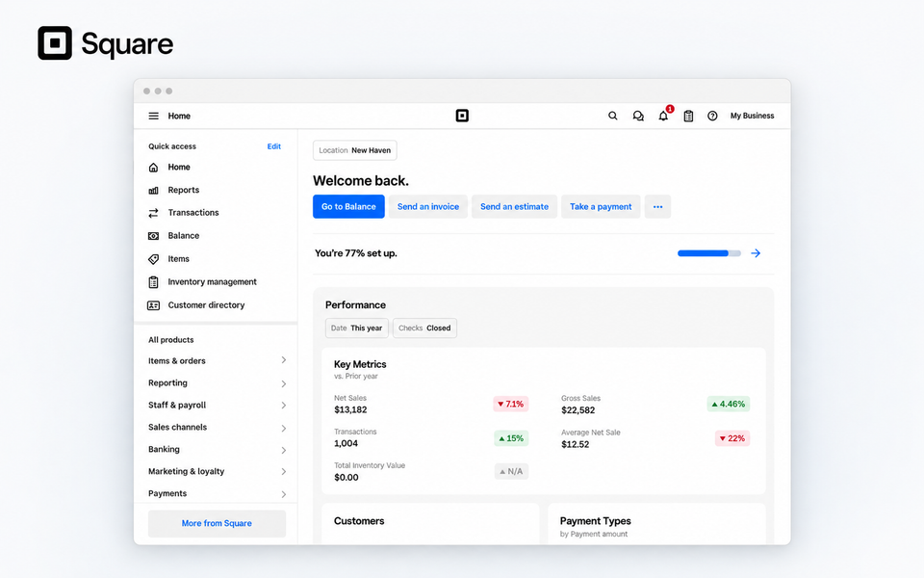Open the messages chat bubble icon
924x578 pixels.
[x=638, y=117]
